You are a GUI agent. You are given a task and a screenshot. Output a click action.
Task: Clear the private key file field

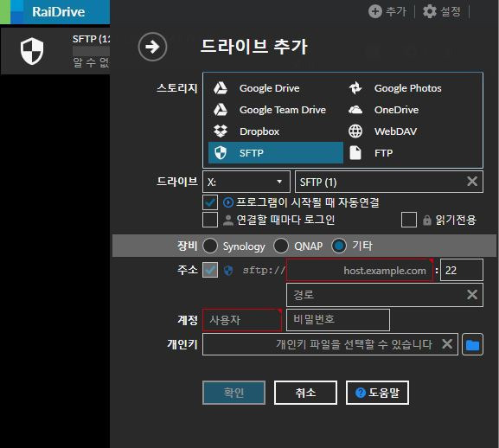coord(447,344)
